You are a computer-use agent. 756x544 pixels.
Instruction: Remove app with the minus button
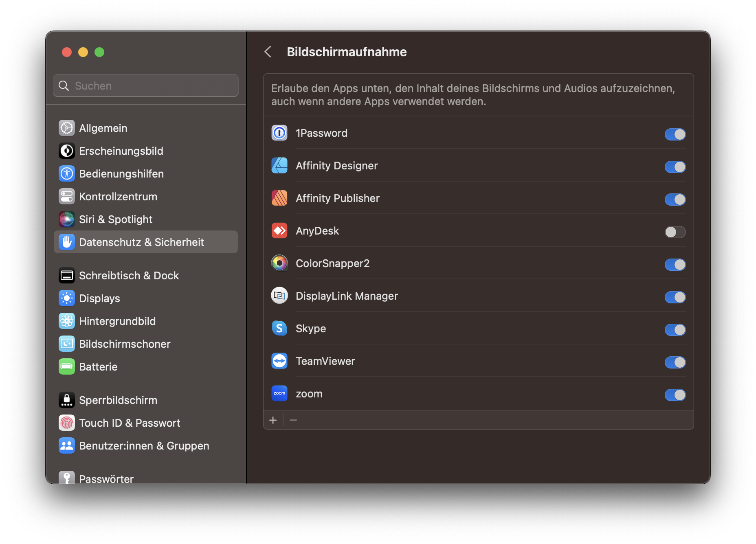point(293,420)
